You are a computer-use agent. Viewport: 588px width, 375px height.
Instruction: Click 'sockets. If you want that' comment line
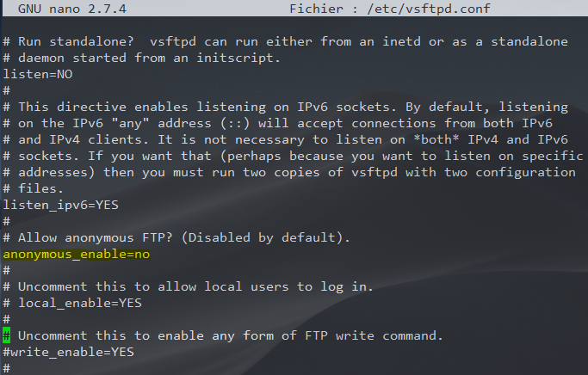coord(284,156)
